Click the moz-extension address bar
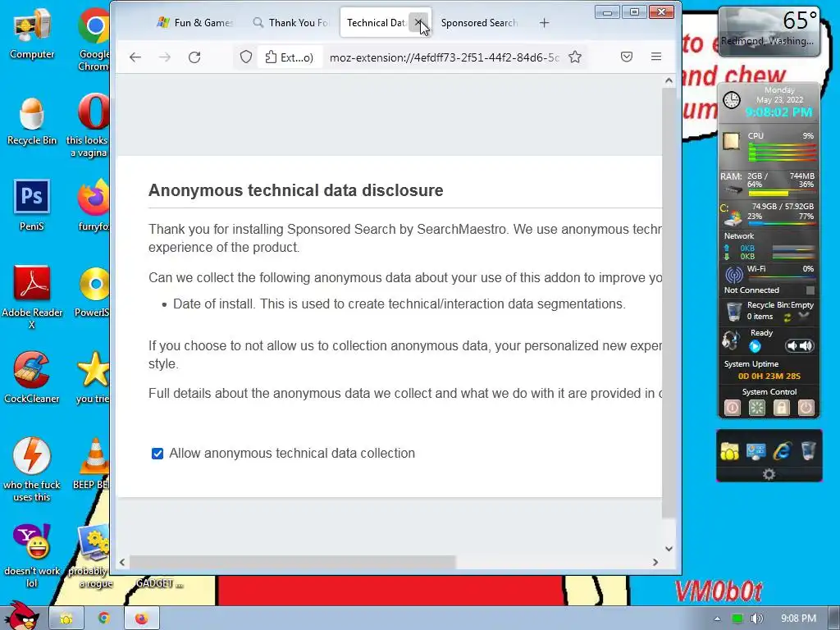The height and width of the screenshot is (630, 840). (x=444, y=57)
